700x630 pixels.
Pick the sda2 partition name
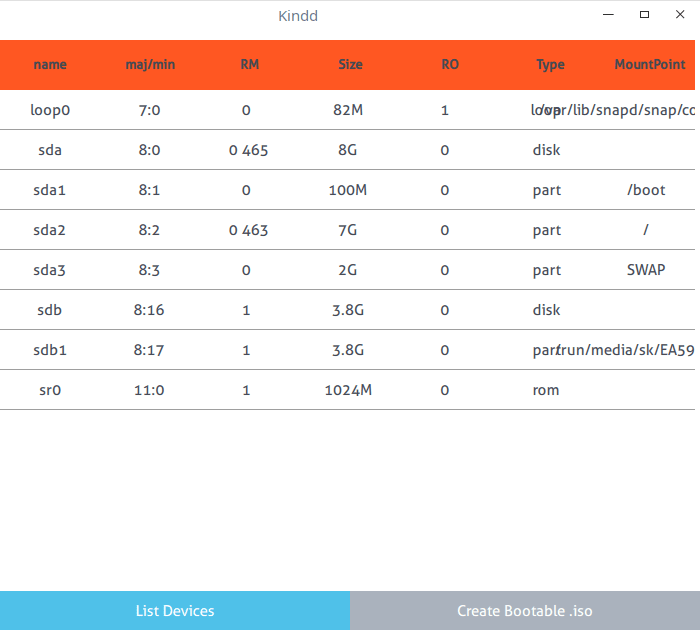point(50,230)
